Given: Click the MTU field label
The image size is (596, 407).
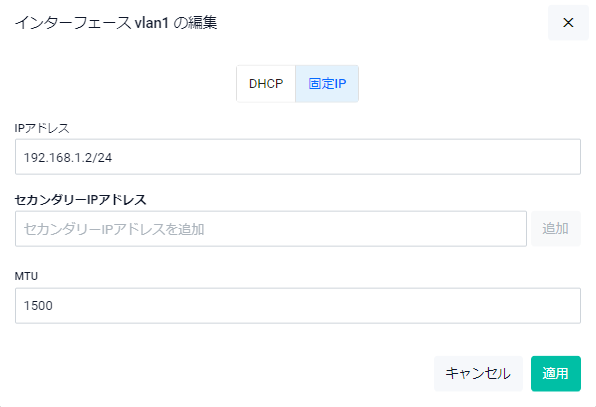Looking at the screenshot, I should [26, 276].
